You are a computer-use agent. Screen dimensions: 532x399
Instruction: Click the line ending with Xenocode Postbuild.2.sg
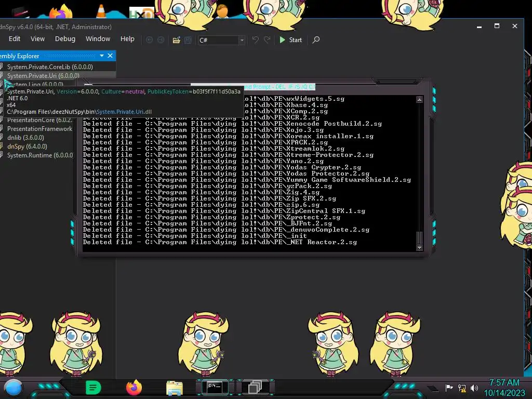[232, 124]
